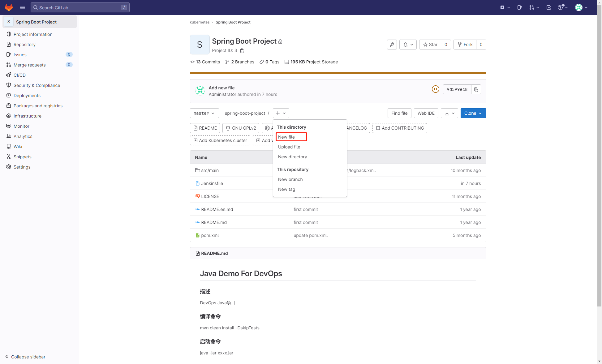Open Project information in the sidebar

point(33,34)
